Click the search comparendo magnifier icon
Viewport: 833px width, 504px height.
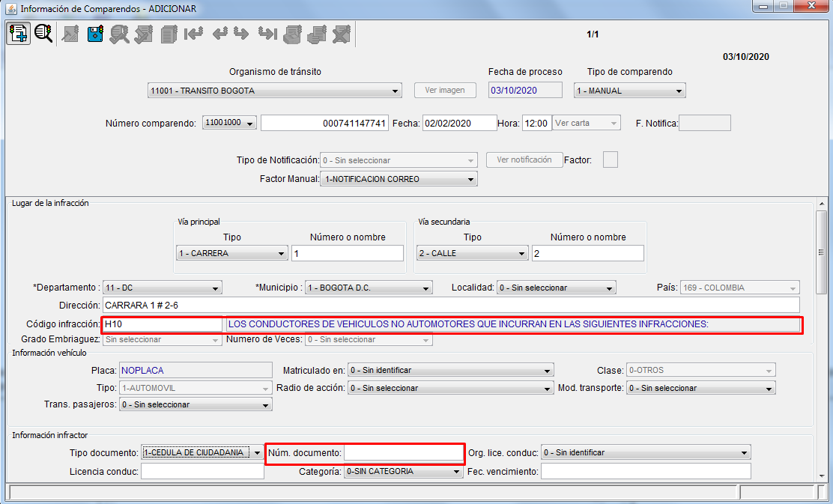tap(43, 34)
